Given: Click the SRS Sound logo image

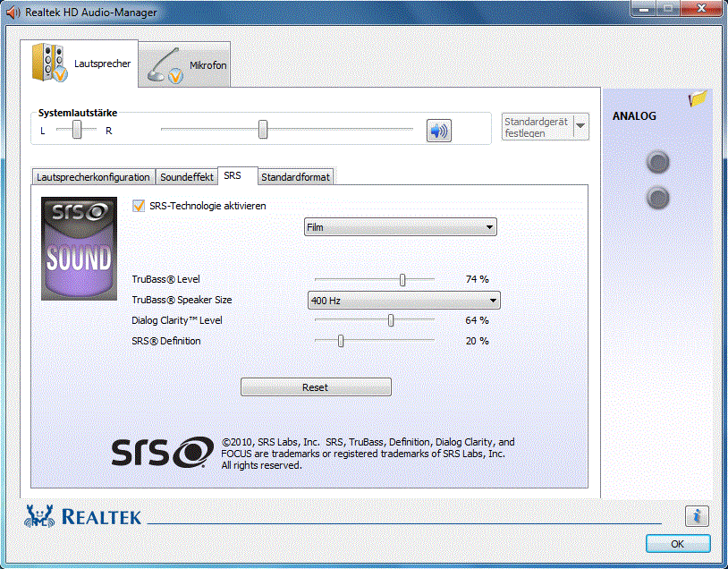Looking at the screenshot, I should [x=79, y=249].
